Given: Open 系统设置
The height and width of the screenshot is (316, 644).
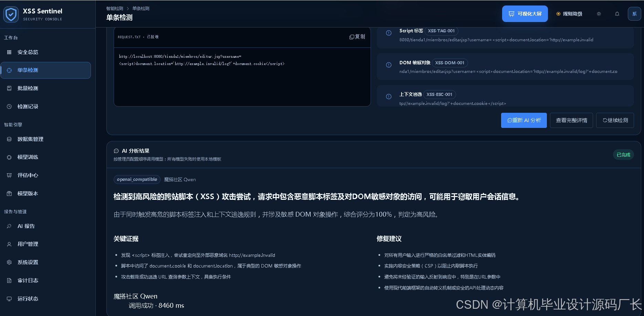Looking at the screenshot, I should point(45,262).
